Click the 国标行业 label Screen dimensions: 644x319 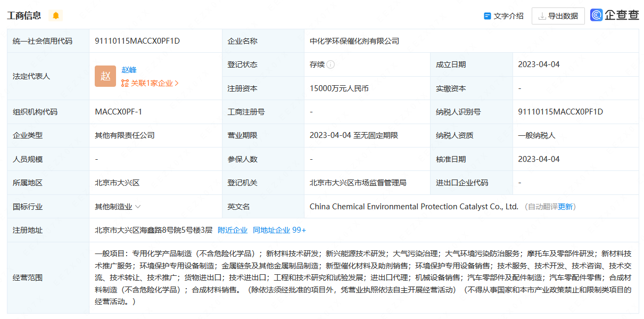(28, 207)
